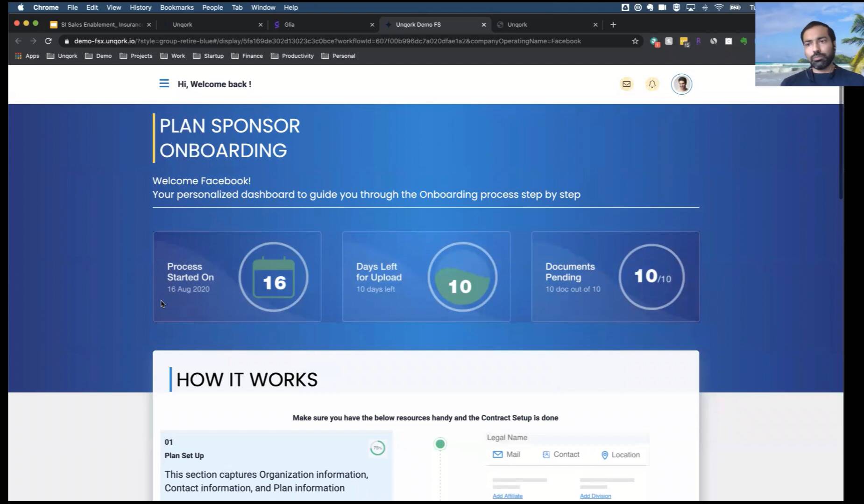
Task: Close the Glia tab
Action: 372,25
